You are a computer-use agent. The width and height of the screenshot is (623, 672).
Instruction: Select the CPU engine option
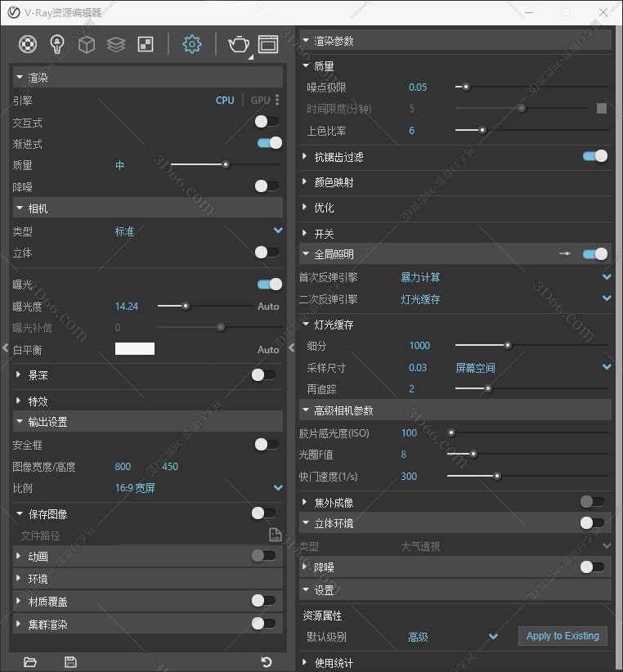[x=225, y=100]
